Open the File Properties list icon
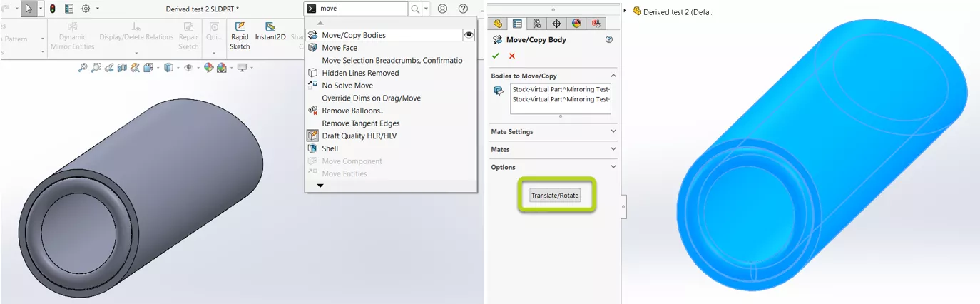980x304 pixels. [x=69, y=9]
